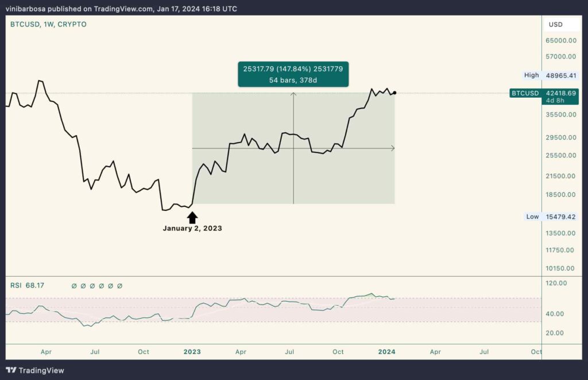Viewport: 588px width, 380px height.
Task: Click the 2024 label on time axis
Action: [386, 352]
